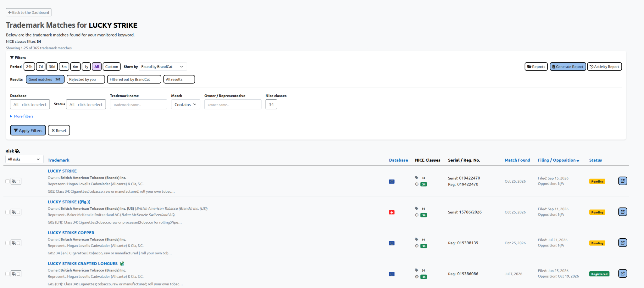644x288 pixels.
Task: Tick row checkbox for LUCKY STRIKE ((fig.))
Action: pos(8,212)
